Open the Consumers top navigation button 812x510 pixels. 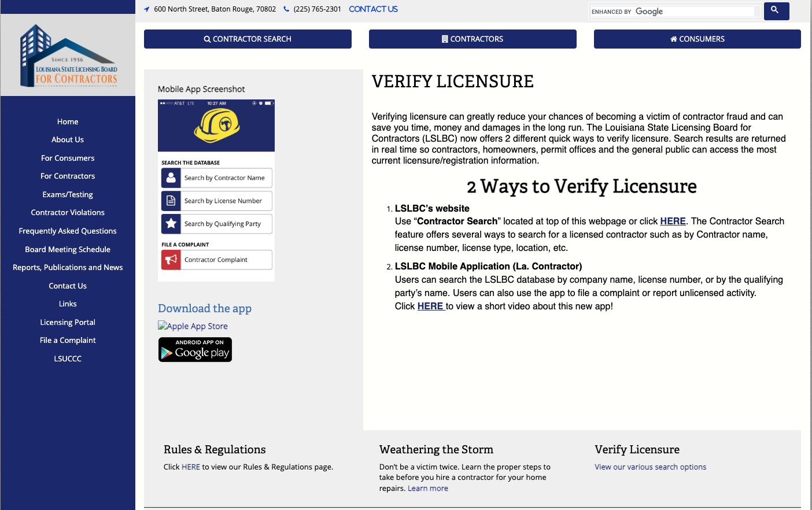(x=697, y=39)
